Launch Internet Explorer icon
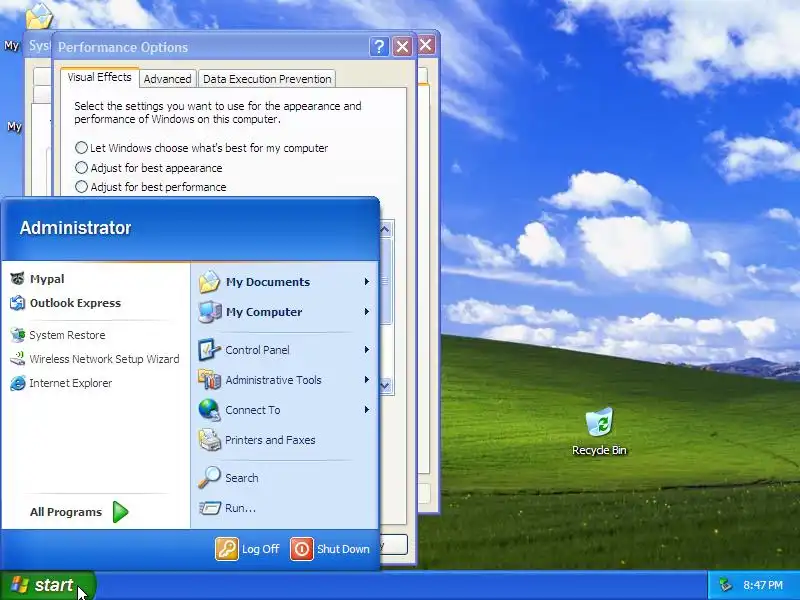This screenshot has height=600, width=800. point(17,383)
